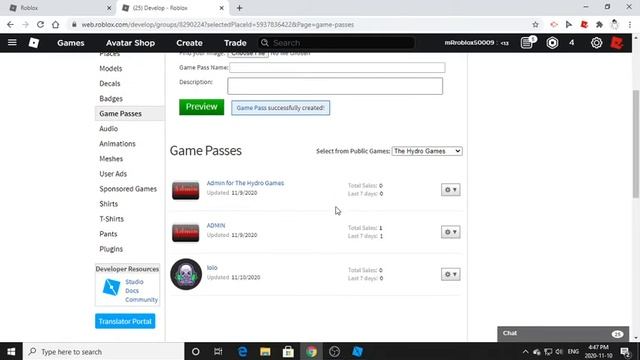The width and height of the screenshot is (640, 360).
Task: Open the Windows Start menu
Action: [11, 351]
